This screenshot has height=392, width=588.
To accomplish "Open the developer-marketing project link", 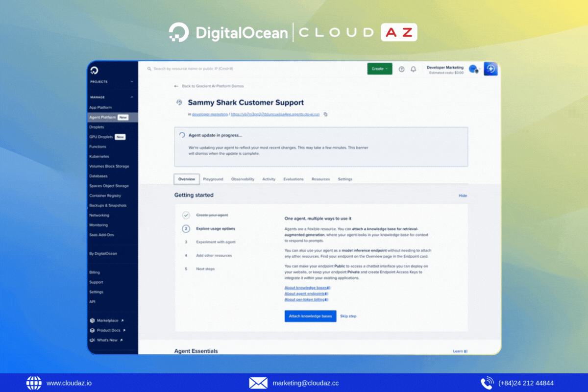I will tap(210, 114).
